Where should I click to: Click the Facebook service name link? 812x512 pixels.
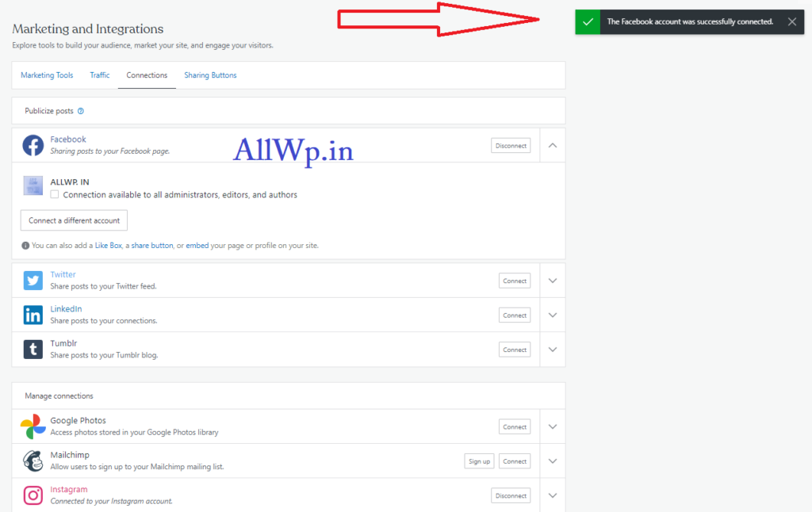click(x=68, y=139)
